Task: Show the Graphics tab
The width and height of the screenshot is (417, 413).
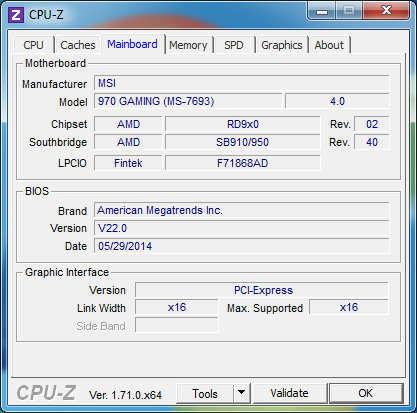Action: pos(282,45)
